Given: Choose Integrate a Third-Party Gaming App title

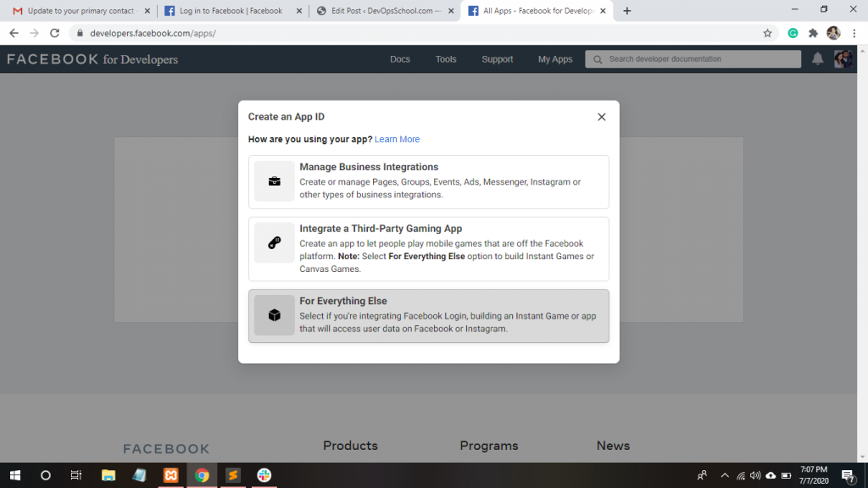Looking at the screenshot, I should tap(381, 229).
